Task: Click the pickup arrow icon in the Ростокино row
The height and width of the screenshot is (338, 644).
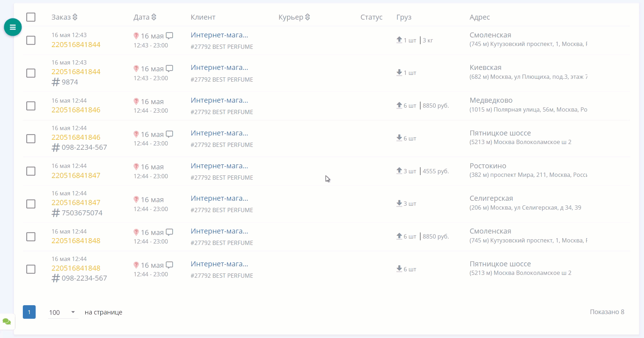Action: pyautogui.click(x=399, y=171)
